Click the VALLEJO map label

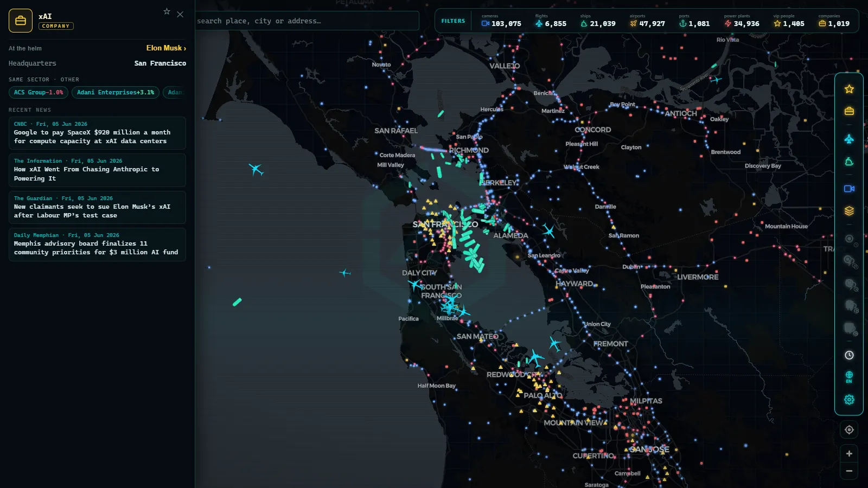point(505,66)
